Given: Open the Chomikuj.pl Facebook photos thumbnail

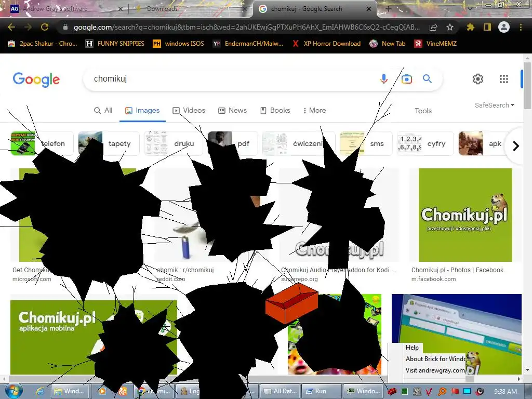Looking at the screenshot, I should [x=465, y=215].
